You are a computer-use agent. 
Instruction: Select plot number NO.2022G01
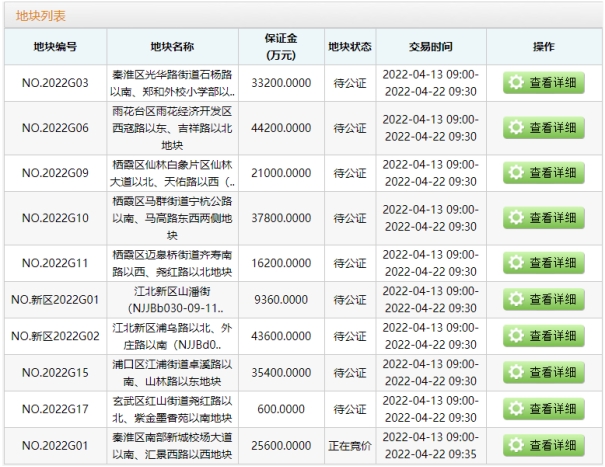click(55, 445)
